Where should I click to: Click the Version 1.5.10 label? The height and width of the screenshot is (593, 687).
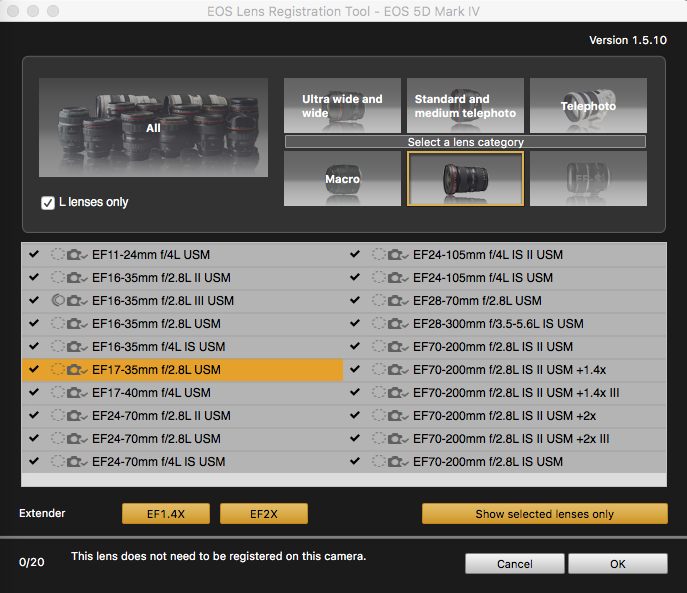click(x=628, y=40)
